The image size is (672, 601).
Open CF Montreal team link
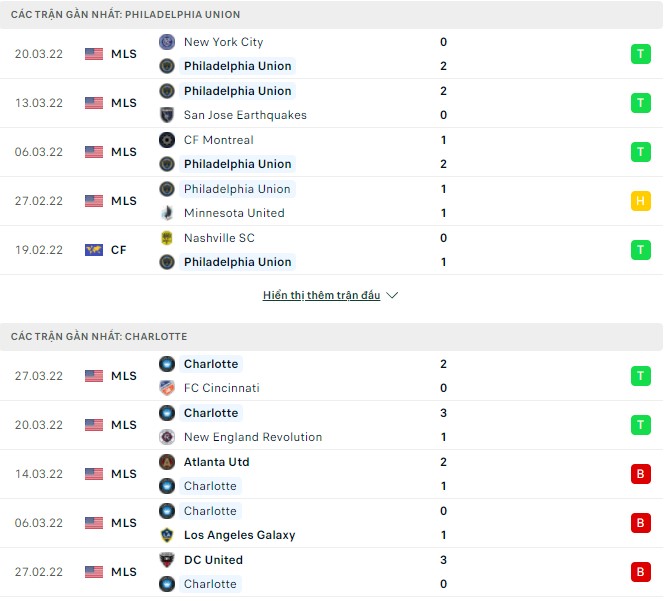(218, 140)
